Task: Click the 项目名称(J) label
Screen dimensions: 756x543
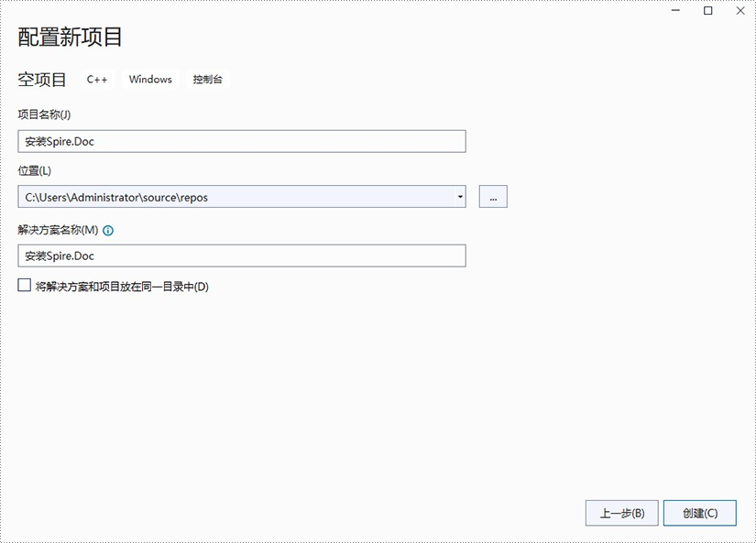Action: pyautogui.click(x=44, y=114)
